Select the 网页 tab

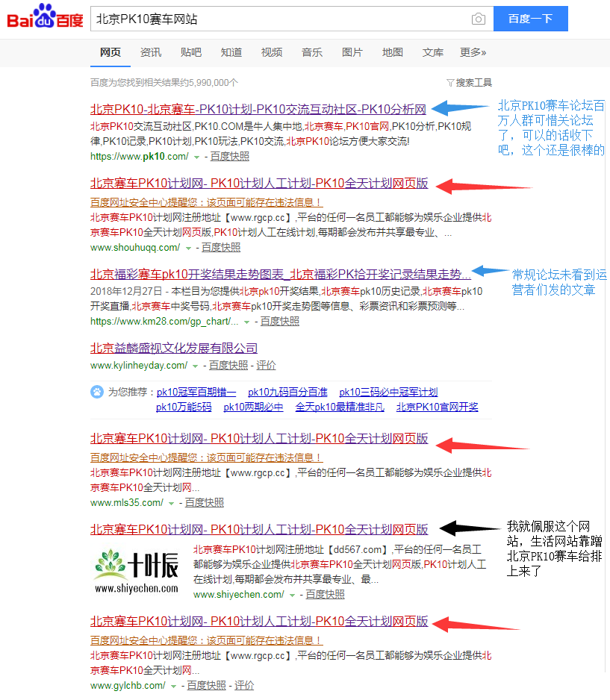point(111,53)
